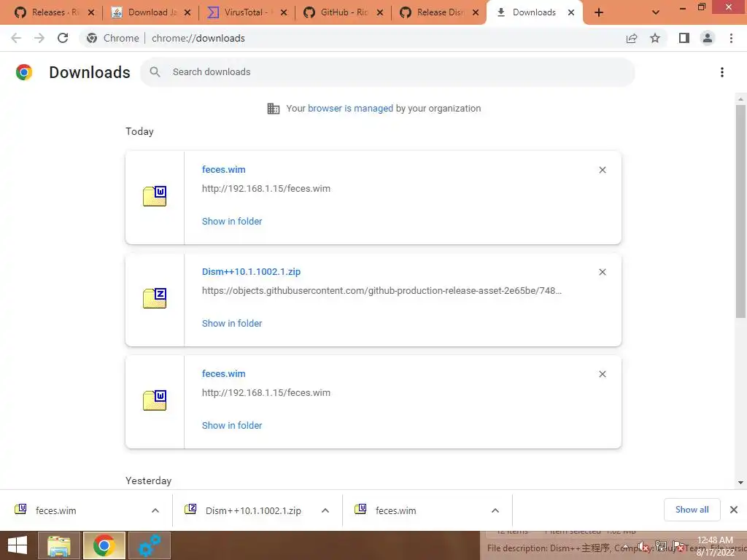Click the Chrome logo beside Downloads
This screenshot has width=747, height=560.
[24, 72]
